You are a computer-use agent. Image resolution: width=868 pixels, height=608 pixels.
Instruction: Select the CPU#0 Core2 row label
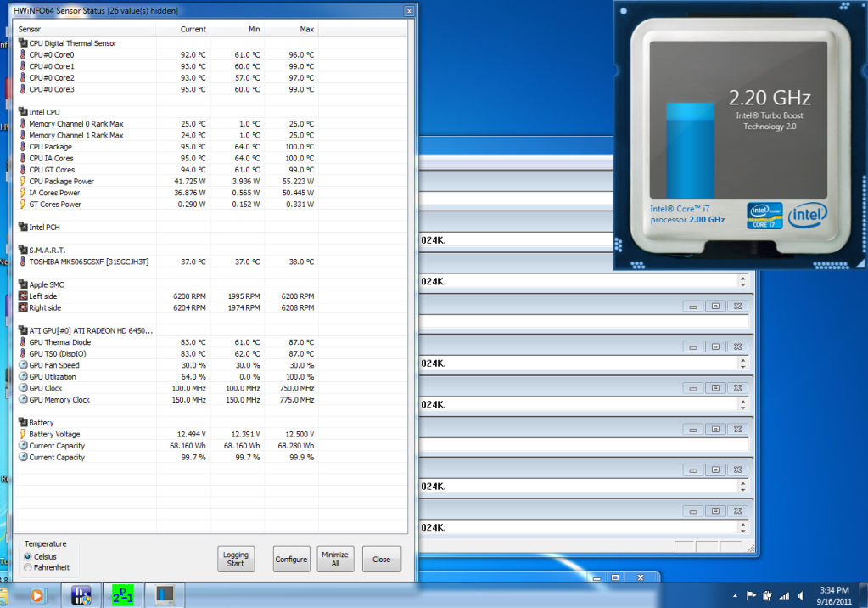tap(52, 77)
